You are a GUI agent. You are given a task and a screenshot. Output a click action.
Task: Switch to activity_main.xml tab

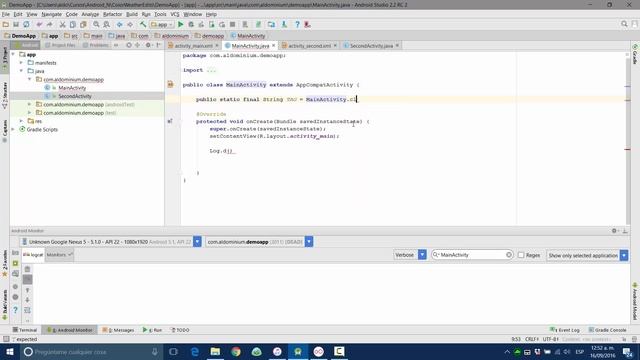pos(193,46)
